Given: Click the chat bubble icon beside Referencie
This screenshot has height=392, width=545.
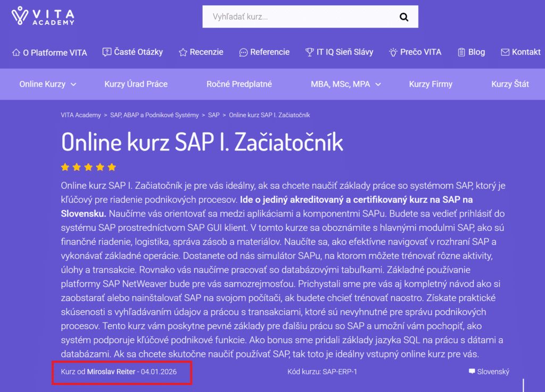Looking at the screenshot, I should 243,53.
